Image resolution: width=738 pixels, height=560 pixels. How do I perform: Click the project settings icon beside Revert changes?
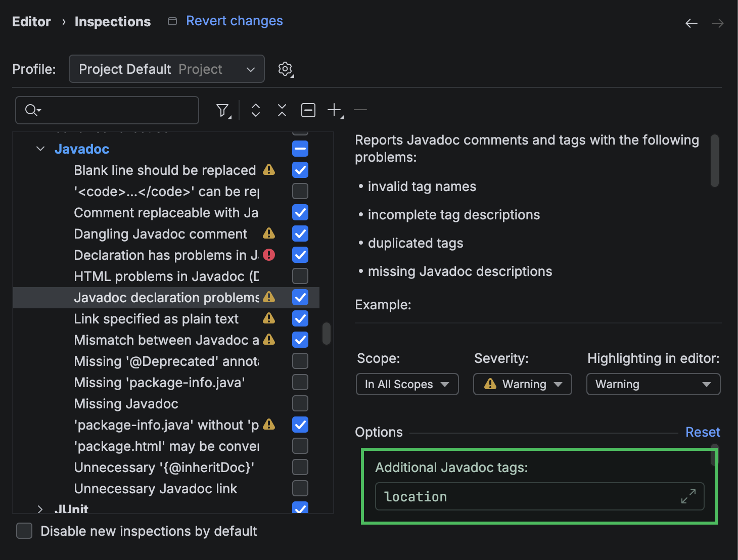(172, 21)
